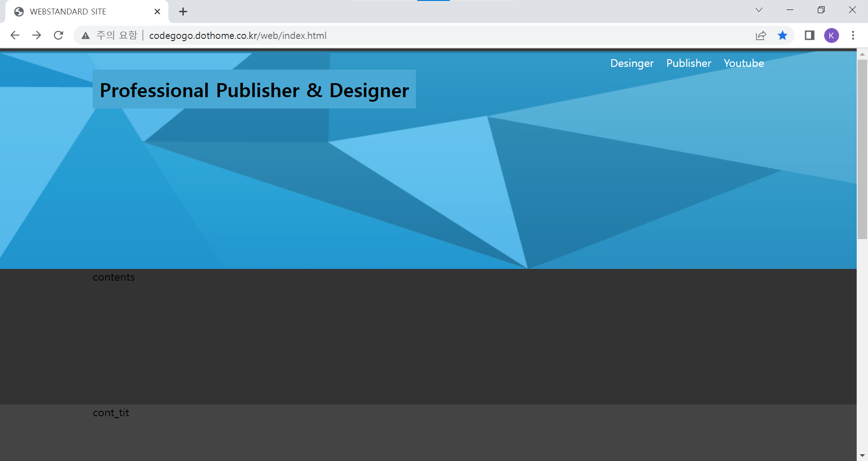This screenshot has width=868, height=461.
Task: Close the WEBSTANDARD SITE tab
Action: (x=157, y=12)
